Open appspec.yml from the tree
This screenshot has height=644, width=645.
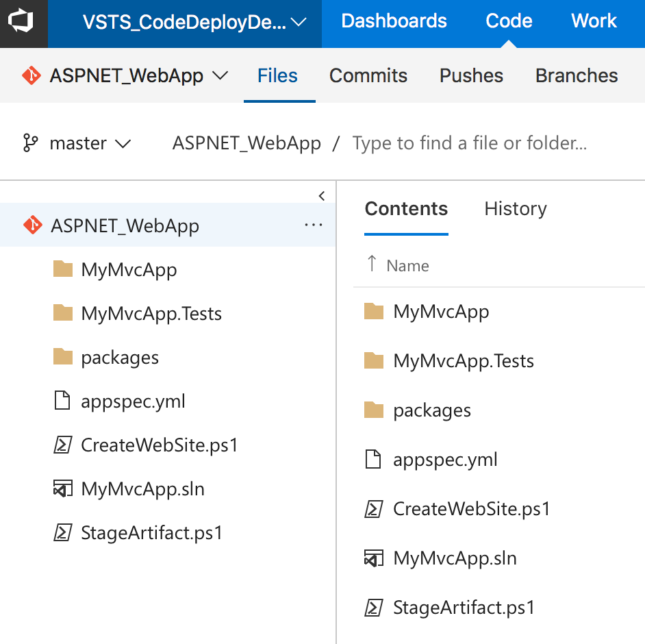click(x=133, y=401)
